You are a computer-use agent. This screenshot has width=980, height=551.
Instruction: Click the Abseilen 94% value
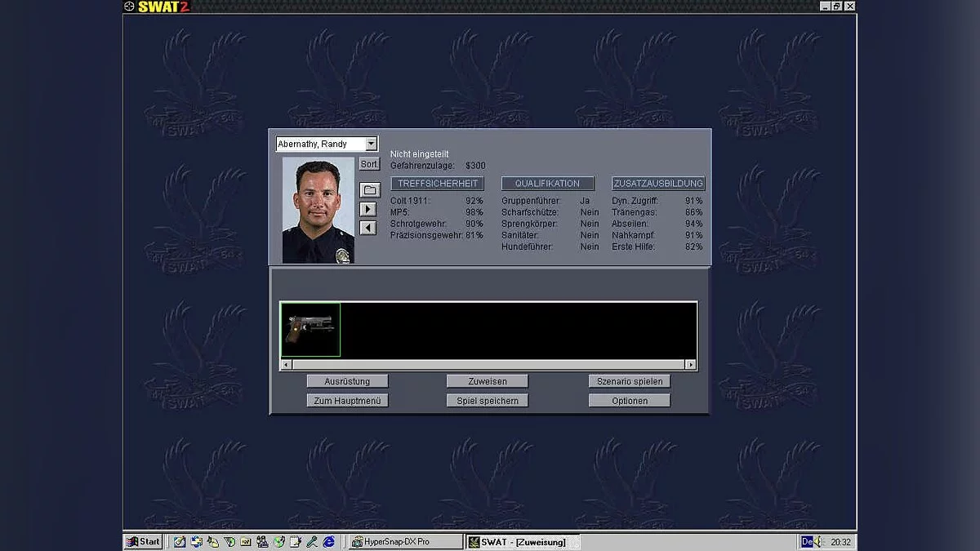tap(694, 224)
